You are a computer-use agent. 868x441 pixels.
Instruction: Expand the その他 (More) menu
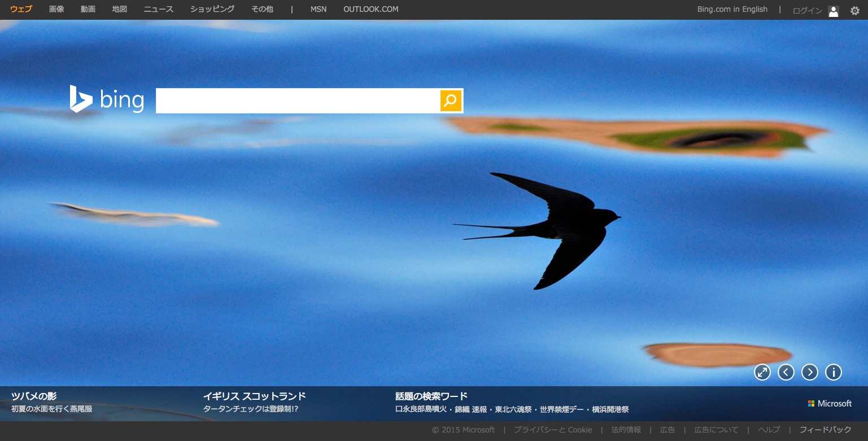click(x=262, y=9)
